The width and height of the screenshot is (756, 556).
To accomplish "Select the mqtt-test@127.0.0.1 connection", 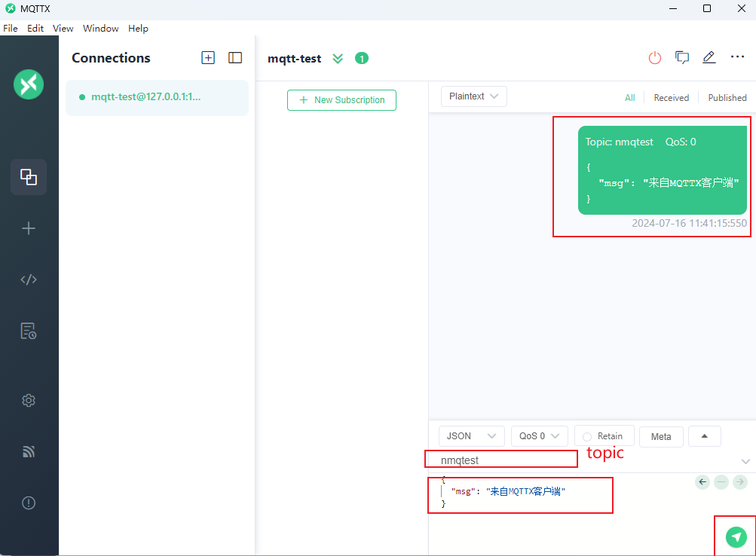I will pos(158,97).
